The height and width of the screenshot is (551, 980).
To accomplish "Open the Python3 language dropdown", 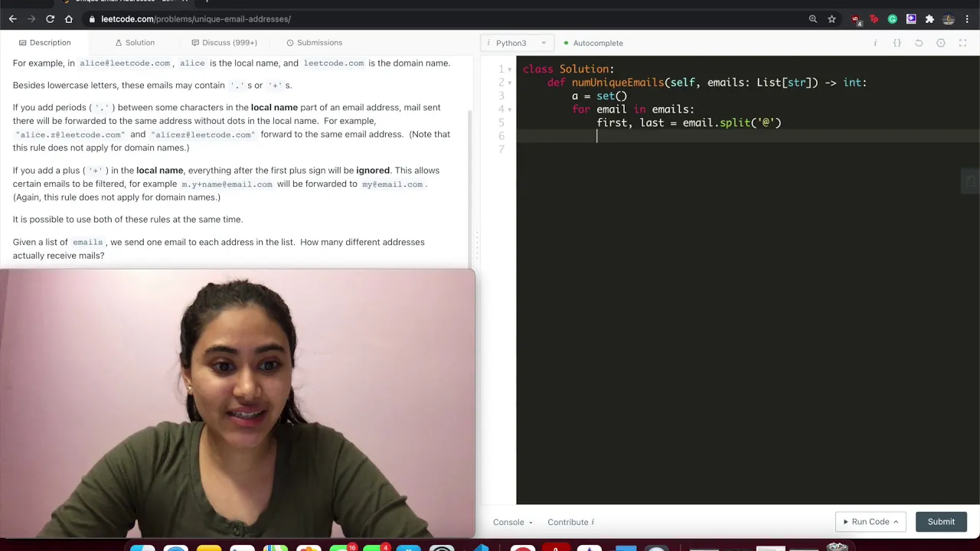I will (x=518, y=43).
